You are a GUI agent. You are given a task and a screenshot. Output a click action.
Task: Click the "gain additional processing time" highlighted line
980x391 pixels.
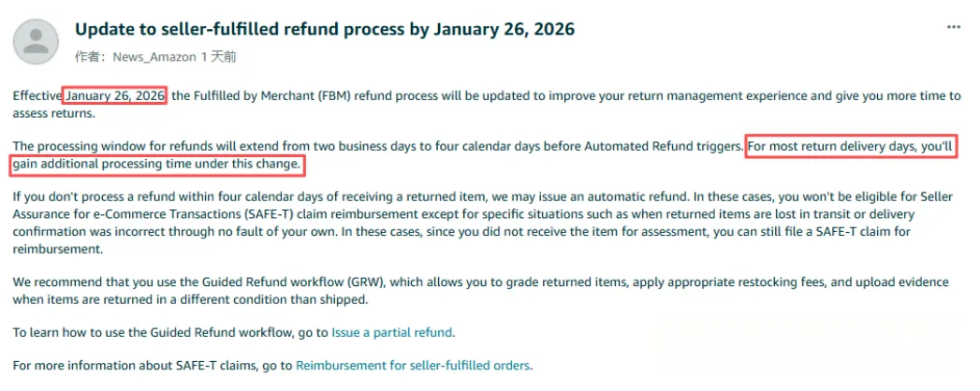[157, 164]
